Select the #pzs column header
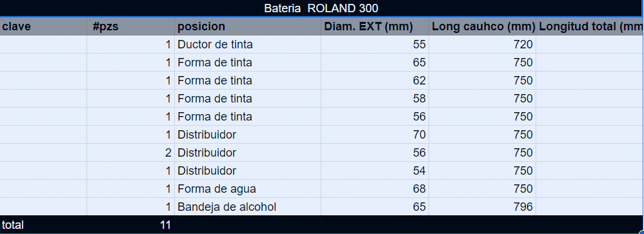Viewport: 644px width, 234px height. click(130, 26)
